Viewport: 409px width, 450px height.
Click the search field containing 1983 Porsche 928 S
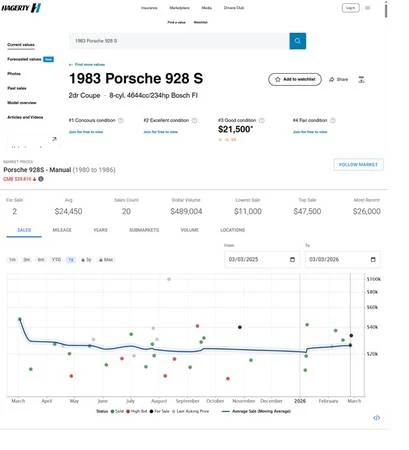pos(179,41)
